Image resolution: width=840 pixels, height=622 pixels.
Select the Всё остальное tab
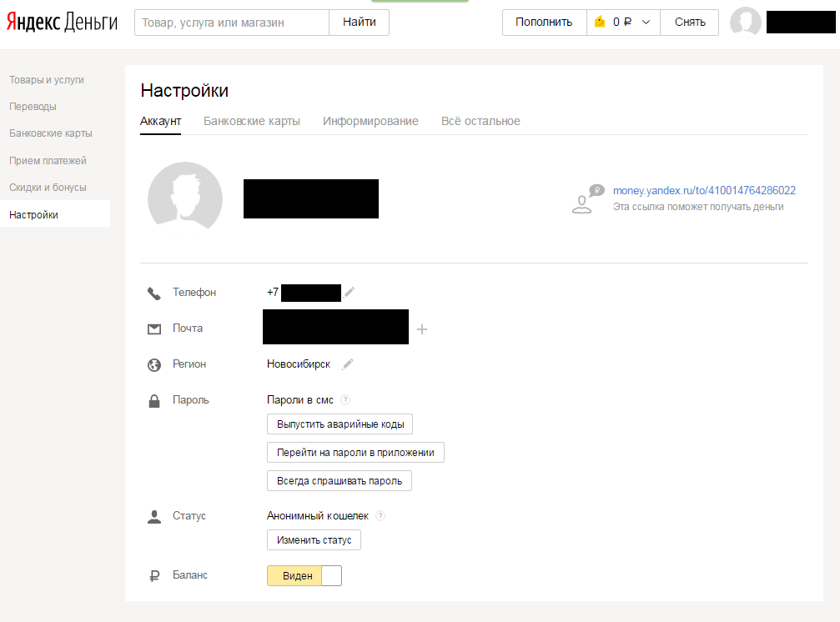point(480,121)
